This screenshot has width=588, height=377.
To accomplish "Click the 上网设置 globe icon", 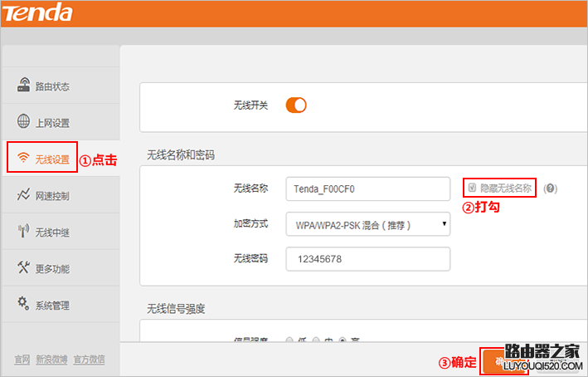I will [x=23, y=122].
